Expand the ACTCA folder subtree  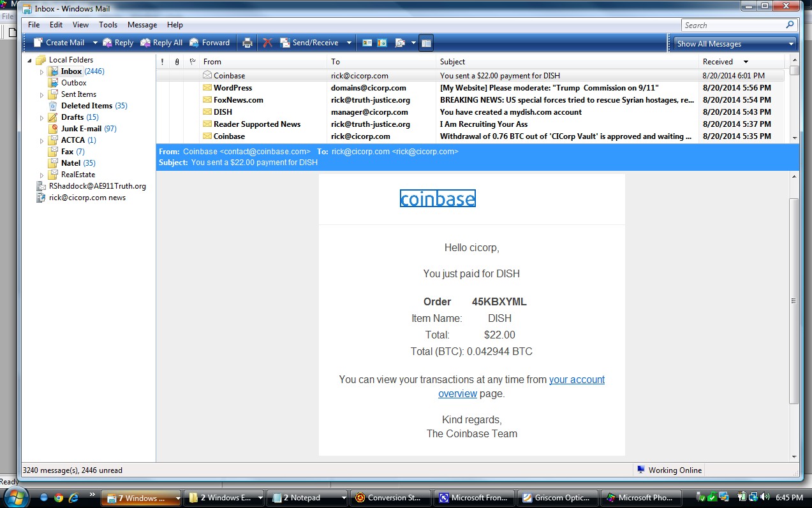tap(42, 140)
